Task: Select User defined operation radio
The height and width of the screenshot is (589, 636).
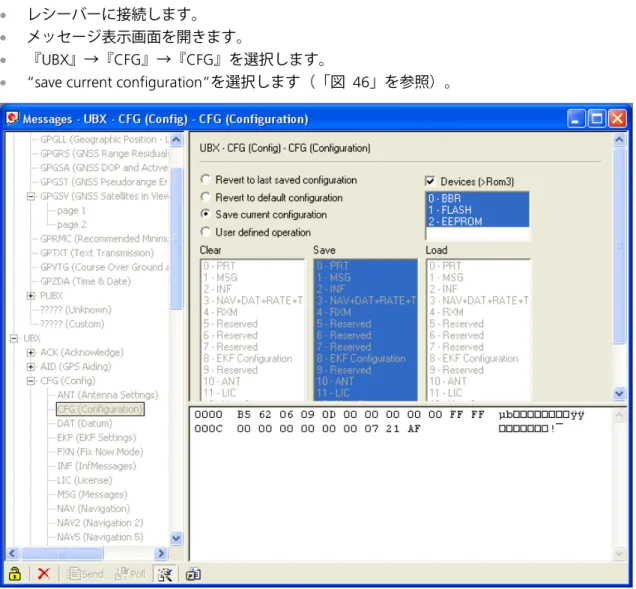Action: point(256,232)
